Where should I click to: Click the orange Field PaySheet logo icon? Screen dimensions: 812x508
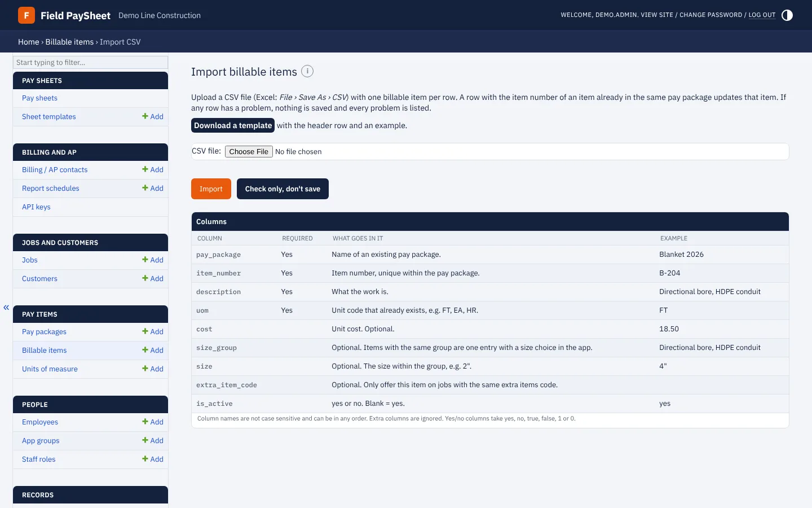tap(27, 15)
